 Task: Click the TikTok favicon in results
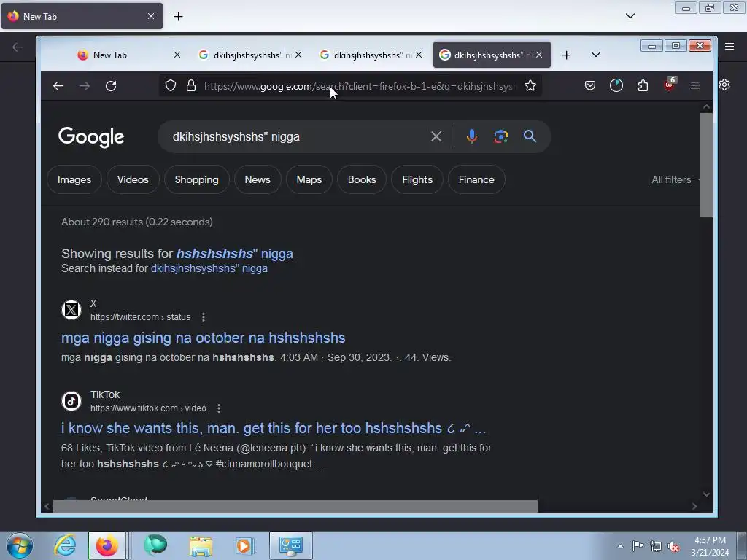pyautogui.click(x=71, y=401)
